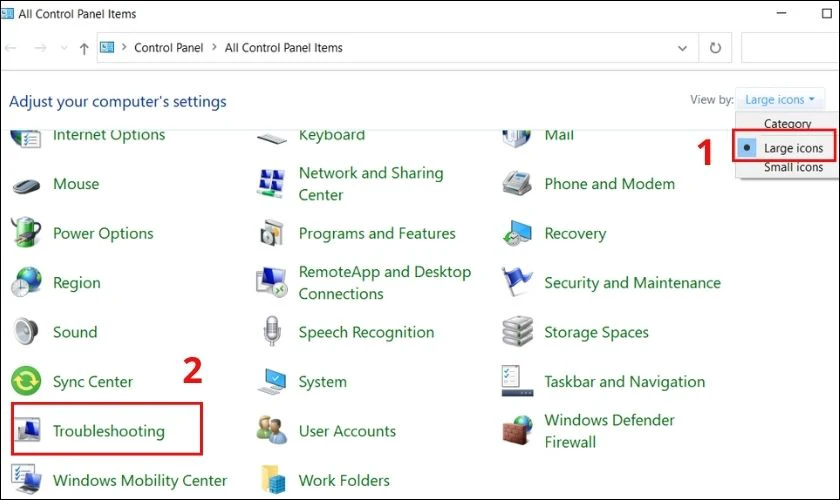Click the forward navigation arrow
This screenshot has width=840, height=500.
click(40, 48)
